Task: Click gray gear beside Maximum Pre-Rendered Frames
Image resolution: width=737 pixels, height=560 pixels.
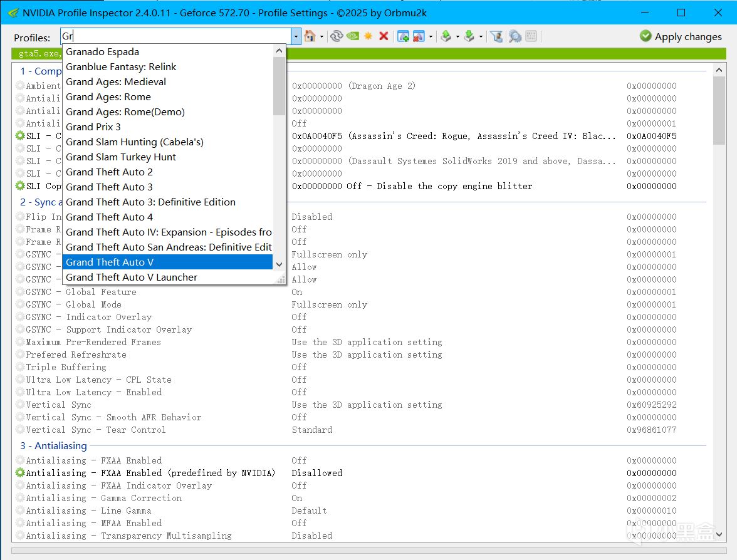Action: click(x=20, y=342)
